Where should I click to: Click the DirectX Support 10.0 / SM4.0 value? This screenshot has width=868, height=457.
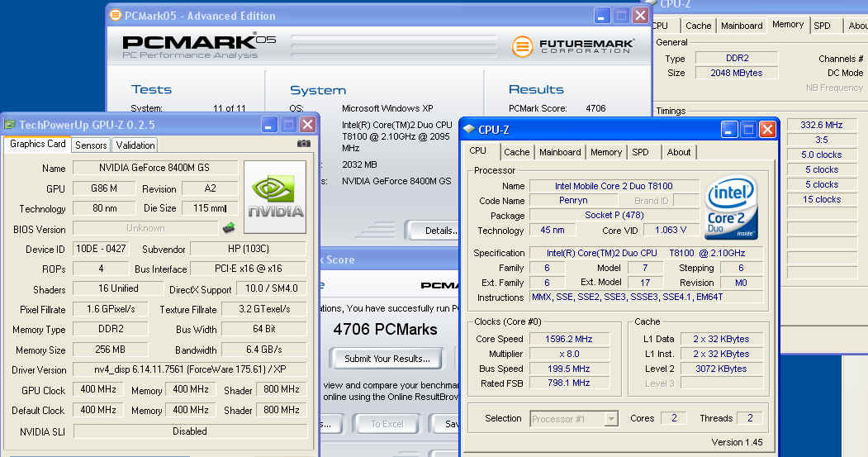pyautogui.click(x=271, y=288)
